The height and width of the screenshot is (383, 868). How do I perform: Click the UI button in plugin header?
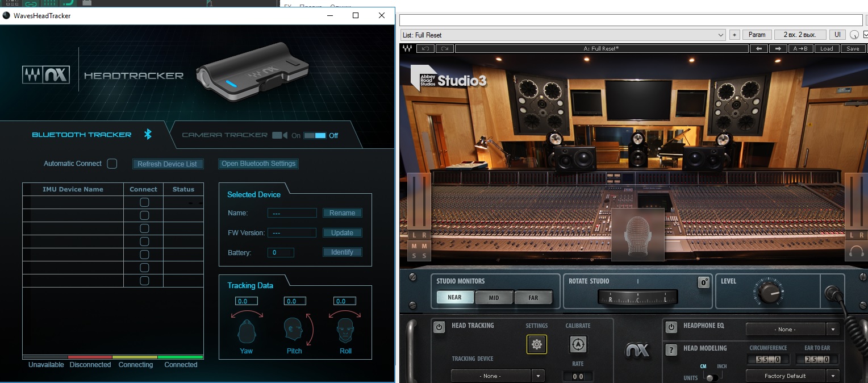point(837,35)
